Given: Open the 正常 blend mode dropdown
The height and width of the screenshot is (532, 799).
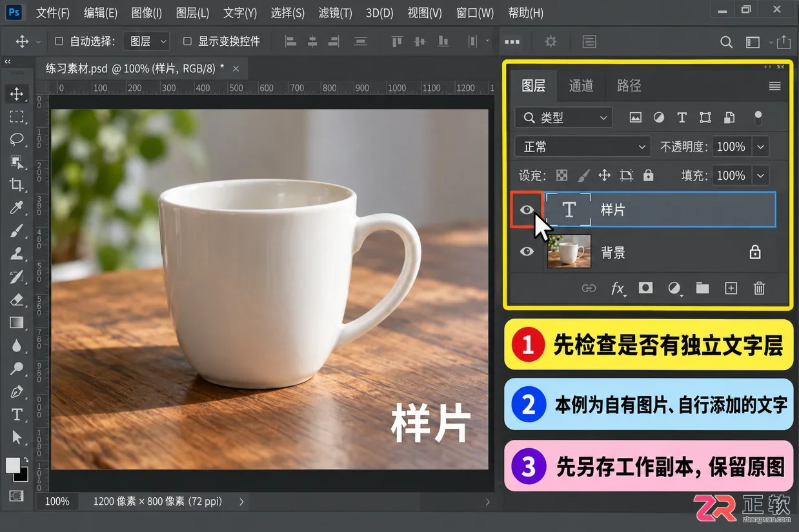Looking at the screenshot, I should (x=582, y=147).
